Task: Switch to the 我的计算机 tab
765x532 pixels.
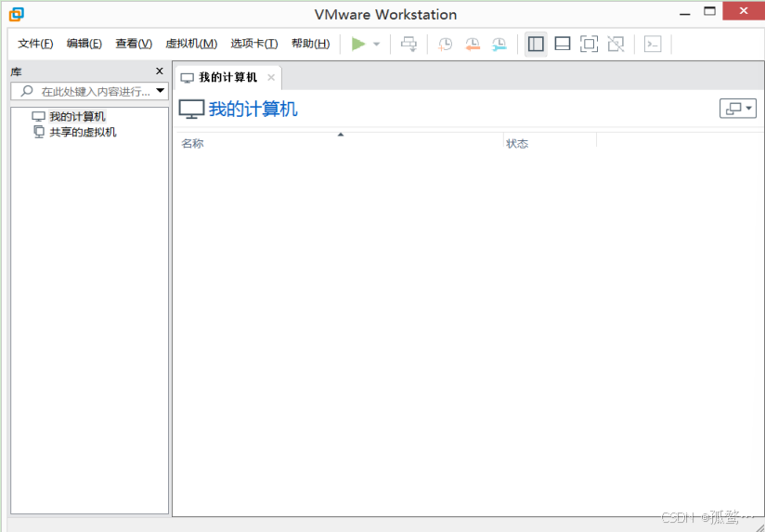Action: pos(227,78)
